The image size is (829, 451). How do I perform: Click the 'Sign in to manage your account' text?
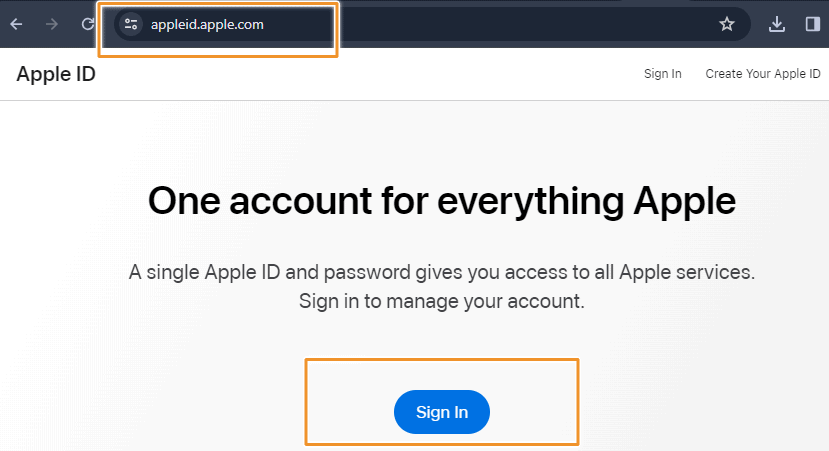click(x=441, y=300)
